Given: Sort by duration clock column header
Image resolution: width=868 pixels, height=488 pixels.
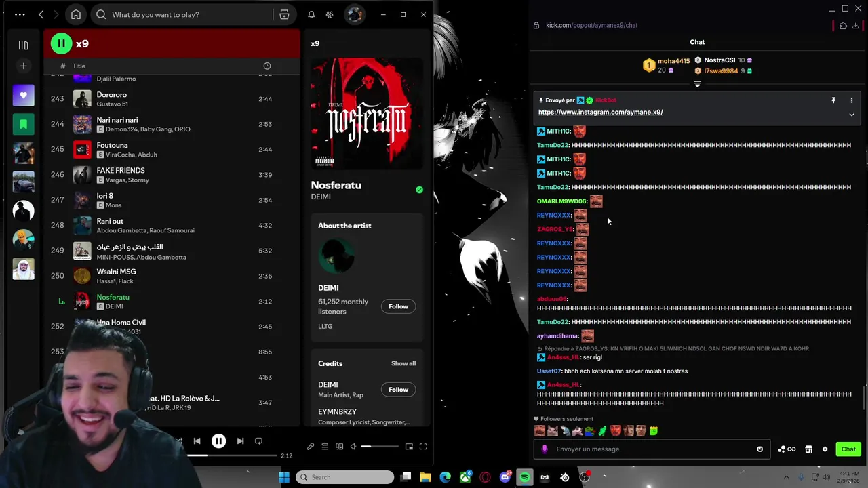Looking at the screenshot, I should click(267, 66).
